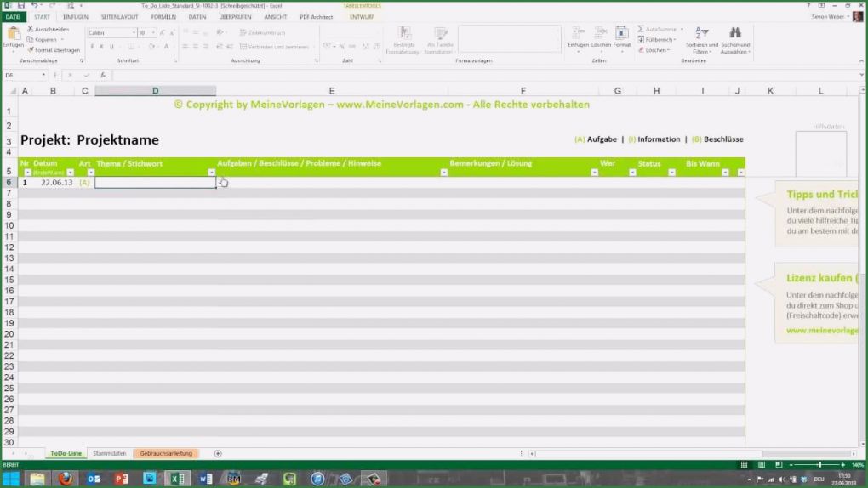Open the Status column filter dropdown

[x=672, y=173]
